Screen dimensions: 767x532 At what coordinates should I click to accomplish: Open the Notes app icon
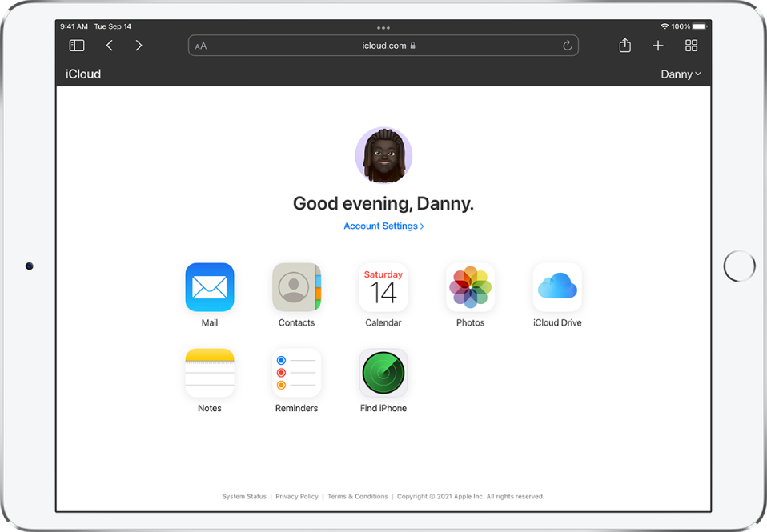209,373
